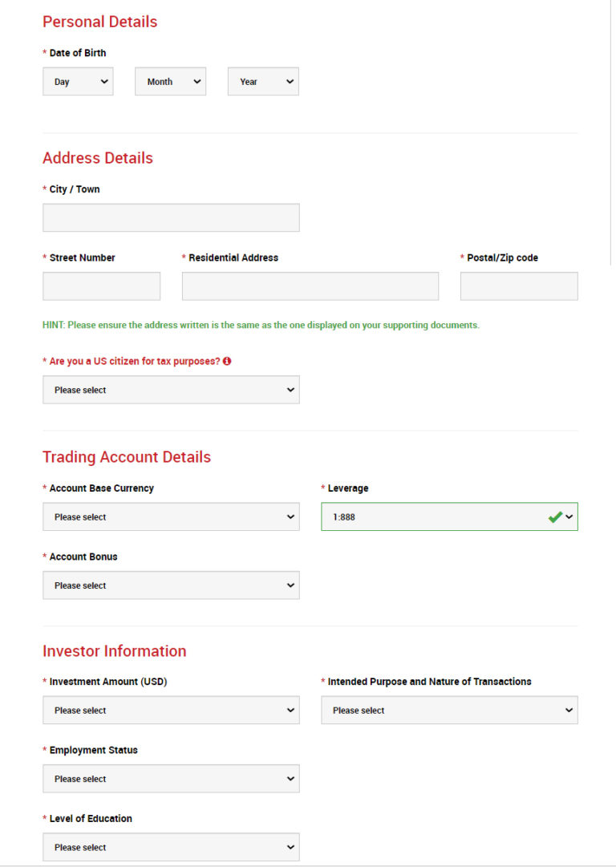Viewport: 616px width, 867px height.
Task: Click the Street Number input field
Action: coord(101,286)
